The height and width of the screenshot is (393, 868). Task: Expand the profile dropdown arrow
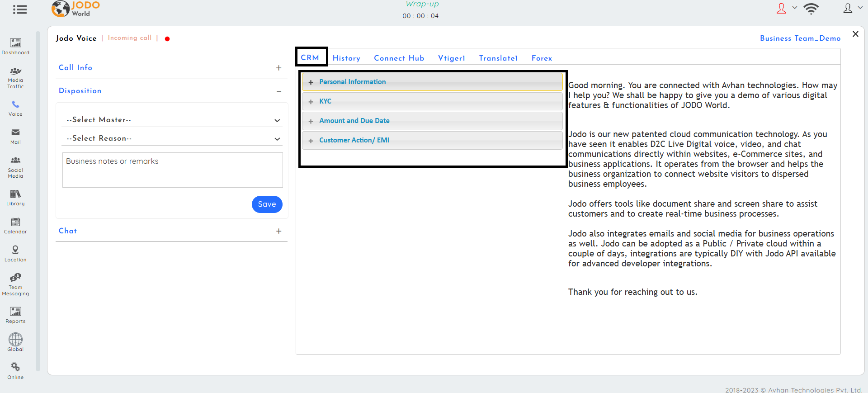pyautogui.click(x=860, y=8)
